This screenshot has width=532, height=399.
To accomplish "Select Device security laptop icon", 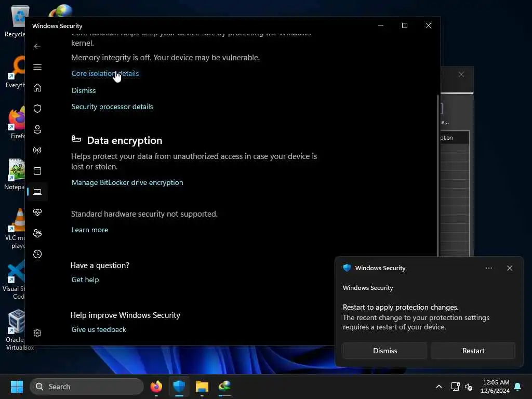I will tap(37, 192).
